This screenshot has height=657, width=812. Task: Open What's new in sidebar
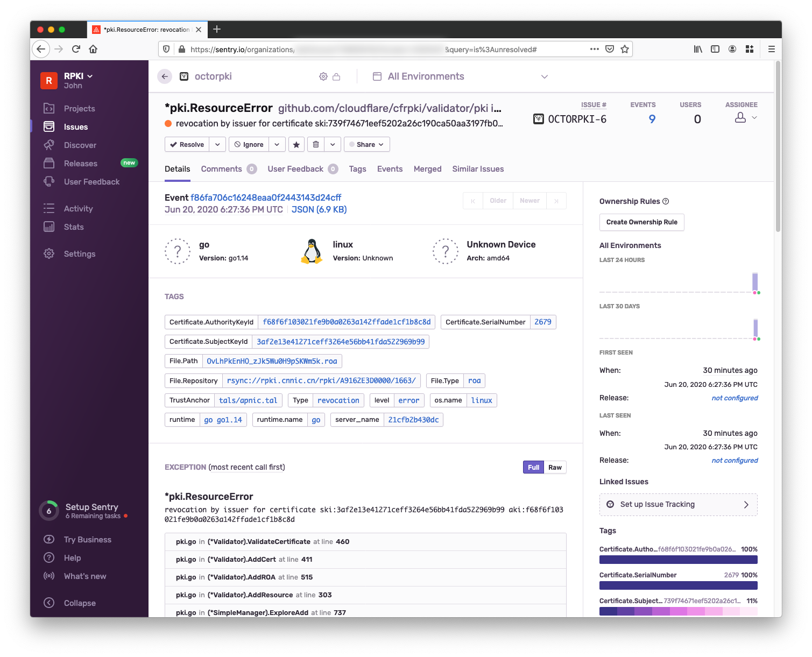click(x=84, y=576)
